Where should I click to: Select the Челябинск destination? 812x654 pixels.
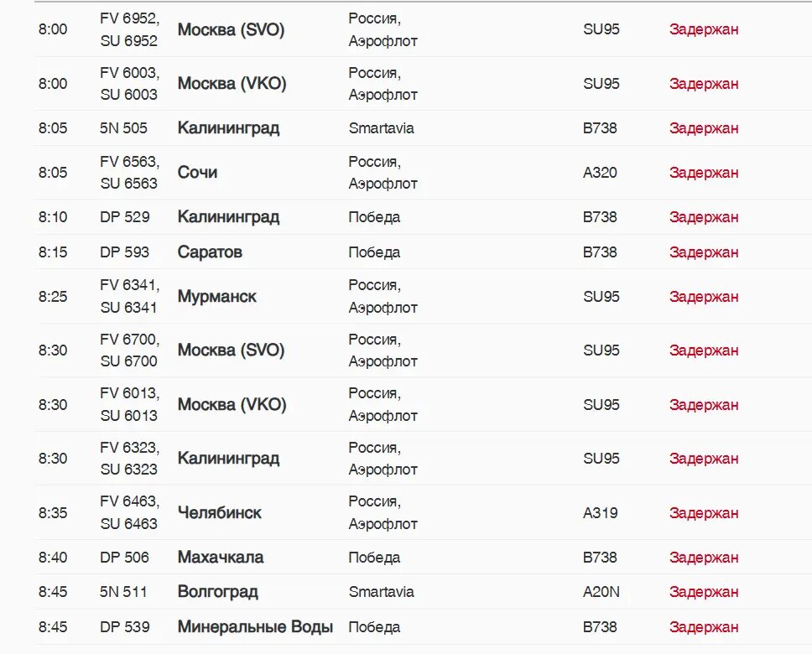[219, 513]
